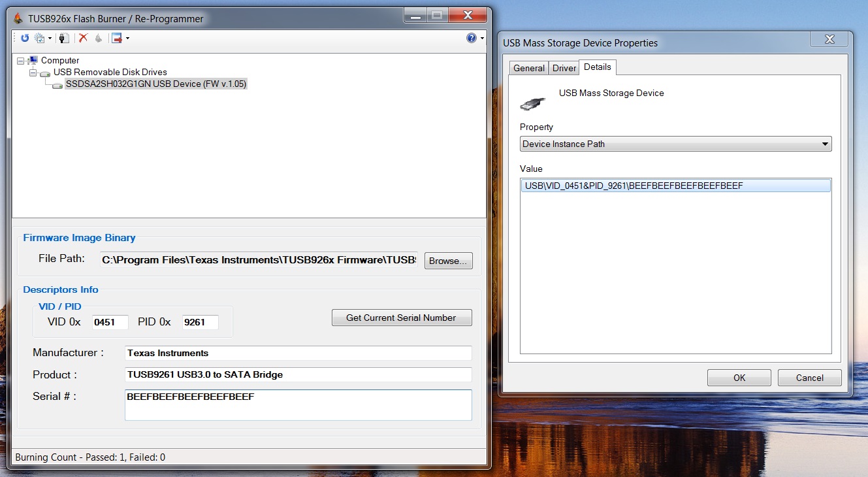Click the drive icon next to USB Removable Disk Drives
Viewport: 868px width, 477px height.
coord(45,73)
